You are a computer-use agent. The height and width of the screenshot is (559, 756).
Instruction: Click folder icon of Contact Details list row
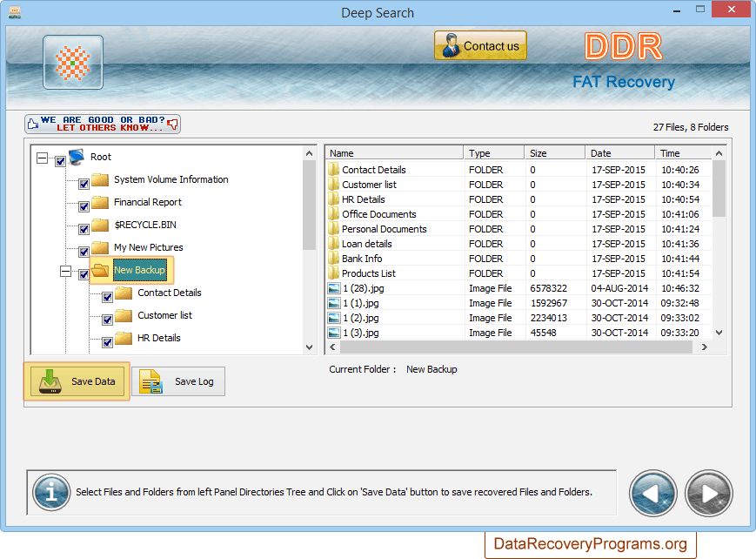tap(334, 170)
